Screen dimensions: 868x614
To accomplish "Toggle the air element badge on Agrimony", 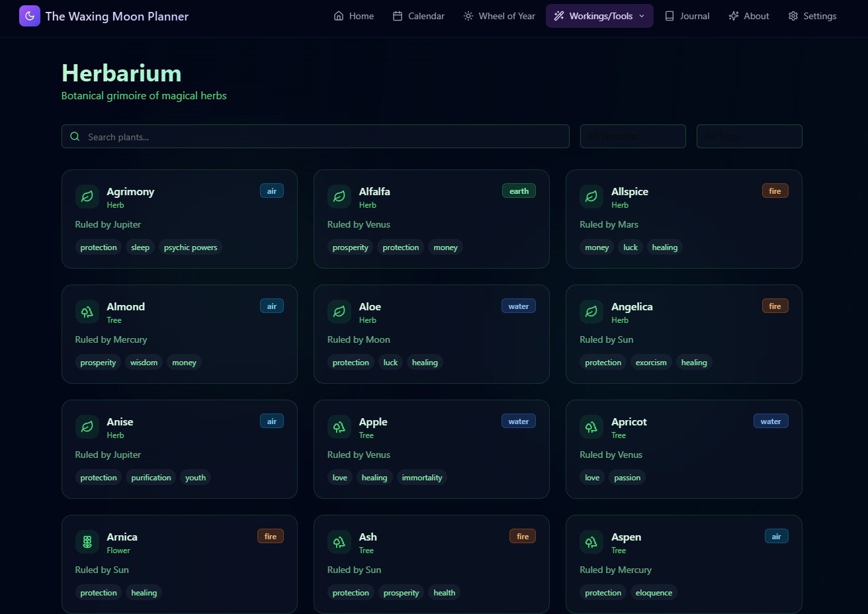I will (271, 191).
